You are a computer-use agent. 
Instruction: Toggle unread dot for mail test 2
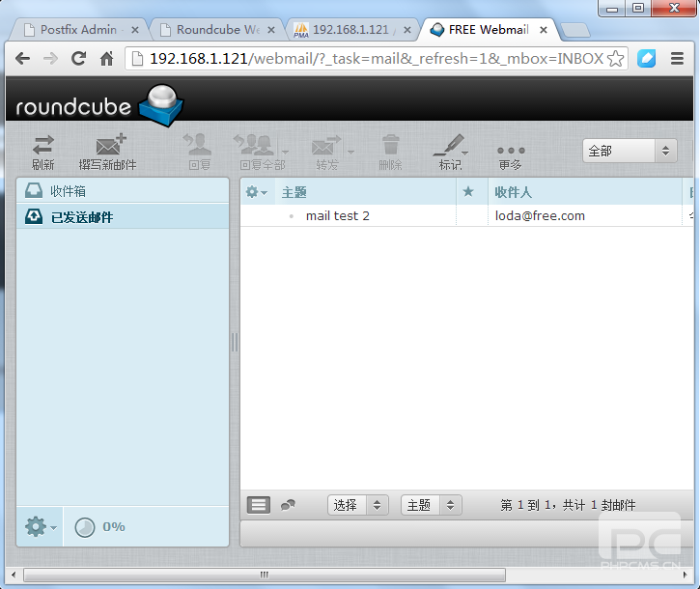pyautogui.click(x=292, y=216)
